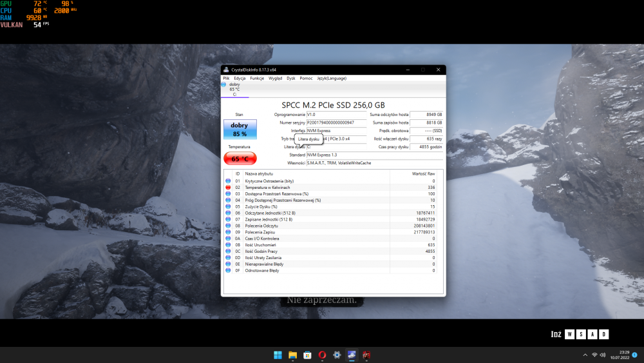Click the serial number field

click(336, 123)
